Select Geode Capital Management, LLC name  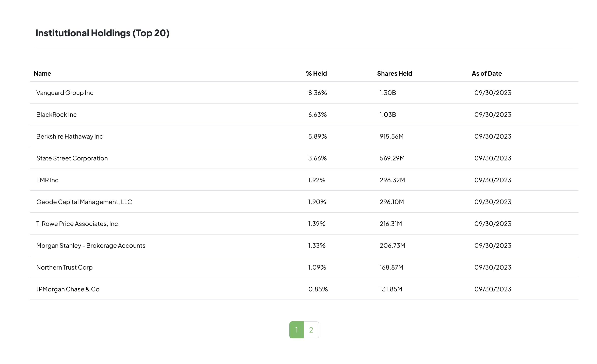click(x=84, y=202)
